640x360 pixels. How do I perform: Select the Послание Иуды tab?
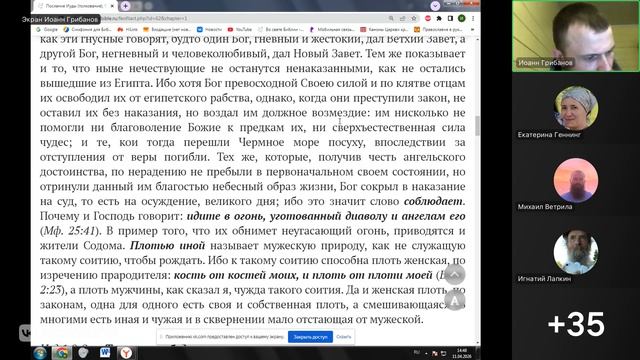[76, 6]
